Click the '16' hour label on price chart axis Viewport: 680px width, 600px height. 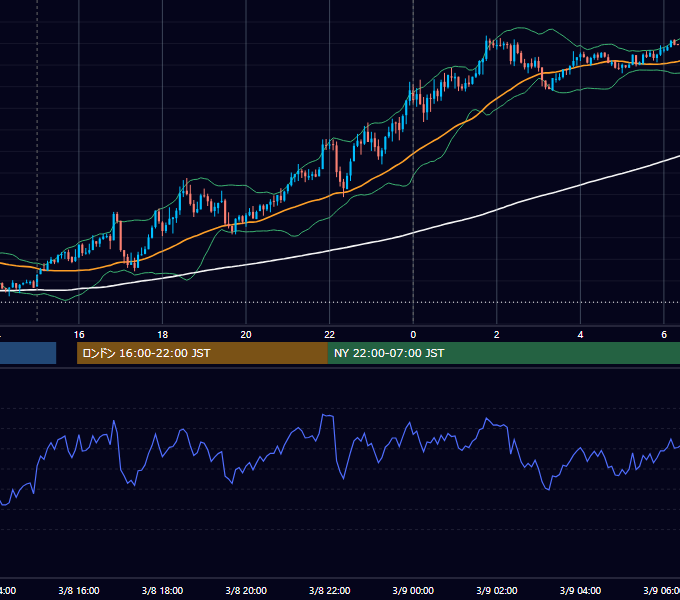point(79,335)
